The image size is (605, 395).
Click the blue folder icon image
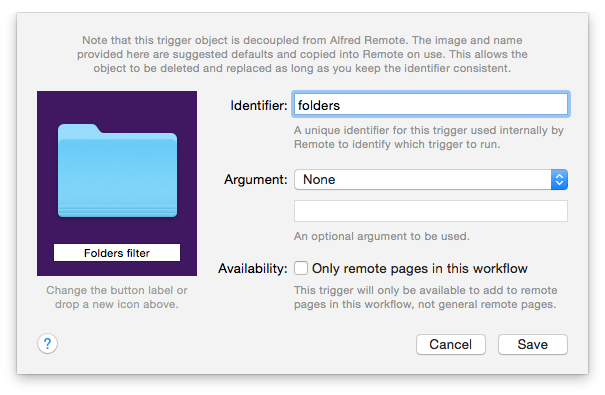click(117, 170)
